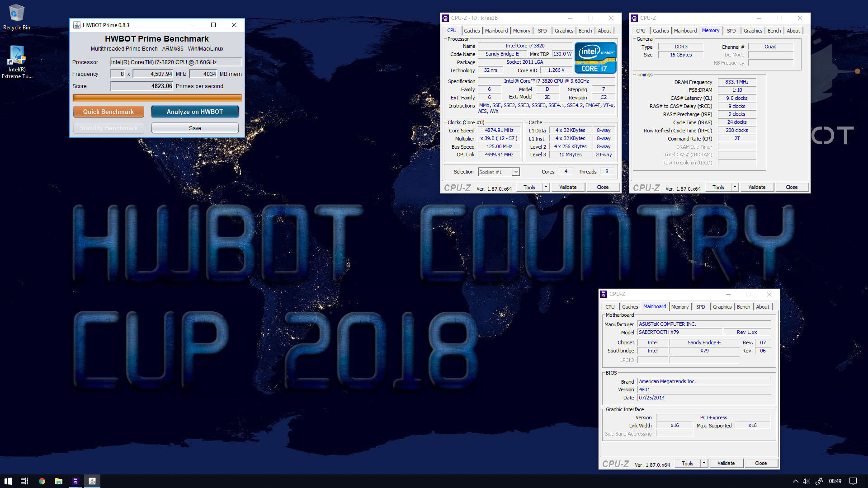Click Analyze on HWBOT button

coord(195,112)
